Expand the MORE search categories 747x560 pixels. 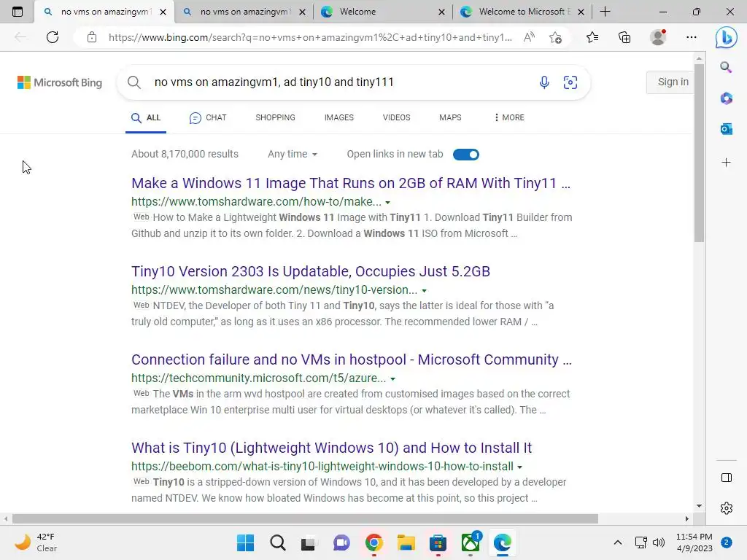(x=509, y=117)
